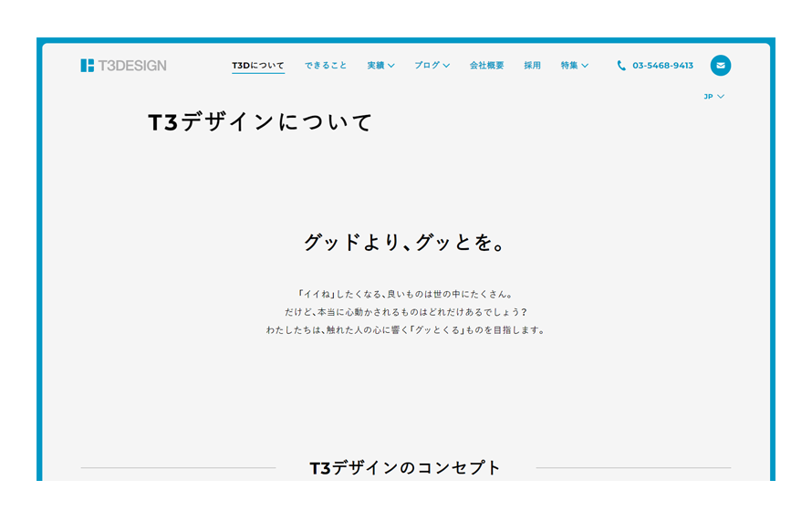This screenshot has height=511, width=812.
Task: Open the 会社概要 nav item
Action: click(486, 65)
